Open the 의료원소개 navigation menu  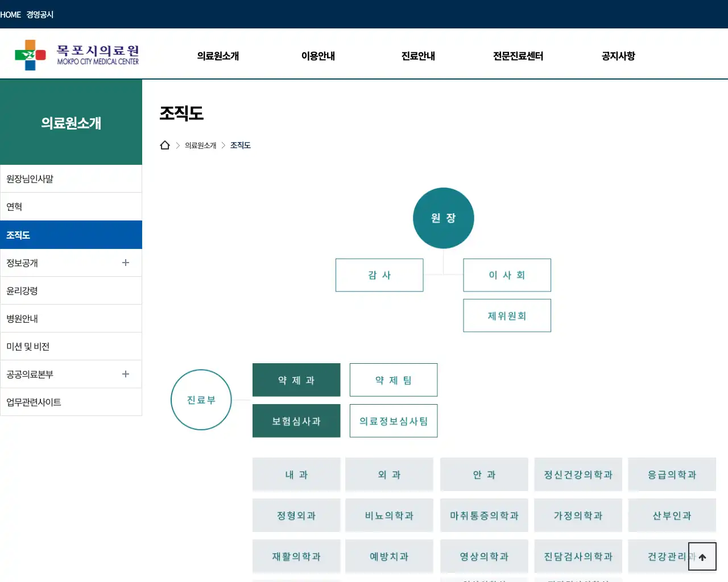(218, 56)
